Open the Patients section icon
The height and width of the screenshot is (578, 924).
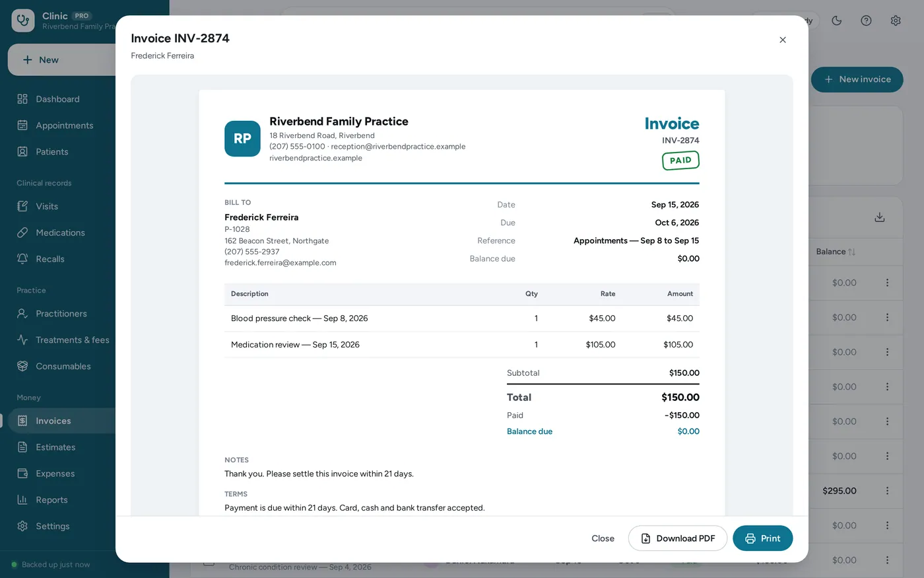click(22, 152)
